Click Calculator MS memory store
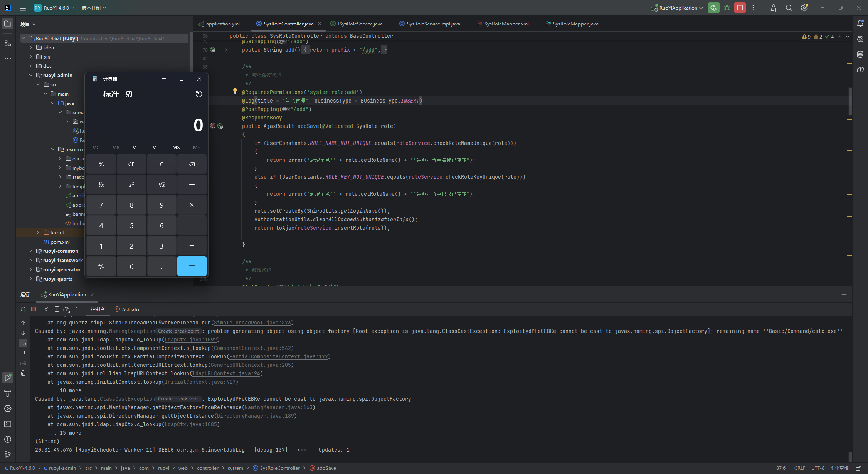The width and height of the screenshot is (868, 474). click(x=176, y=148)
